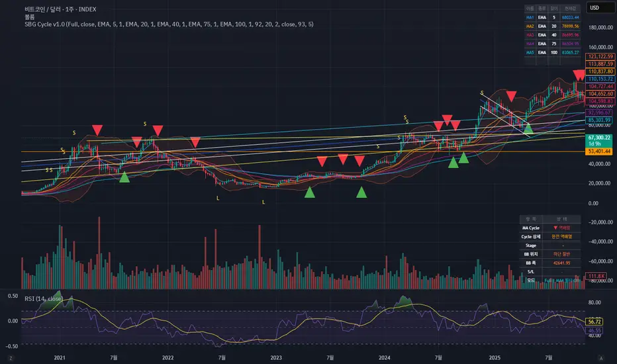Screen dimensions: 617x364
Task: Click the Cycle 상세 row label
Action: click(531, 236)
